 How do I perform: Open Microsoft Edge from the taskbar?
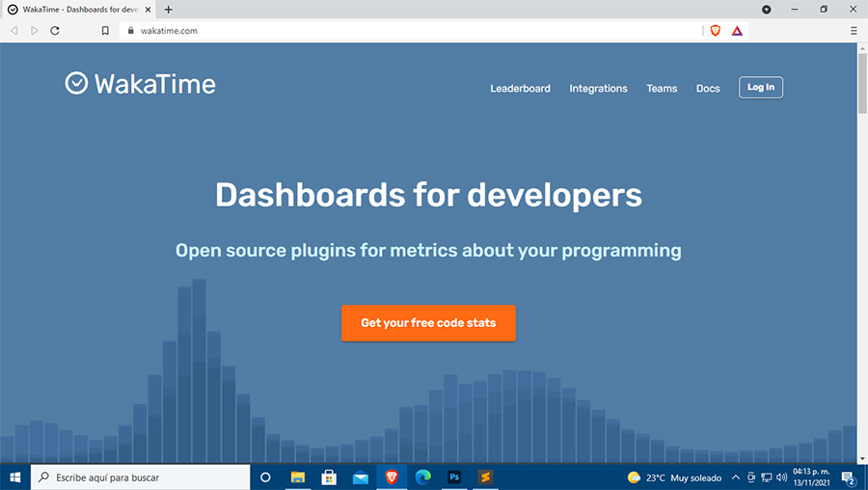(x=422, y=477)
